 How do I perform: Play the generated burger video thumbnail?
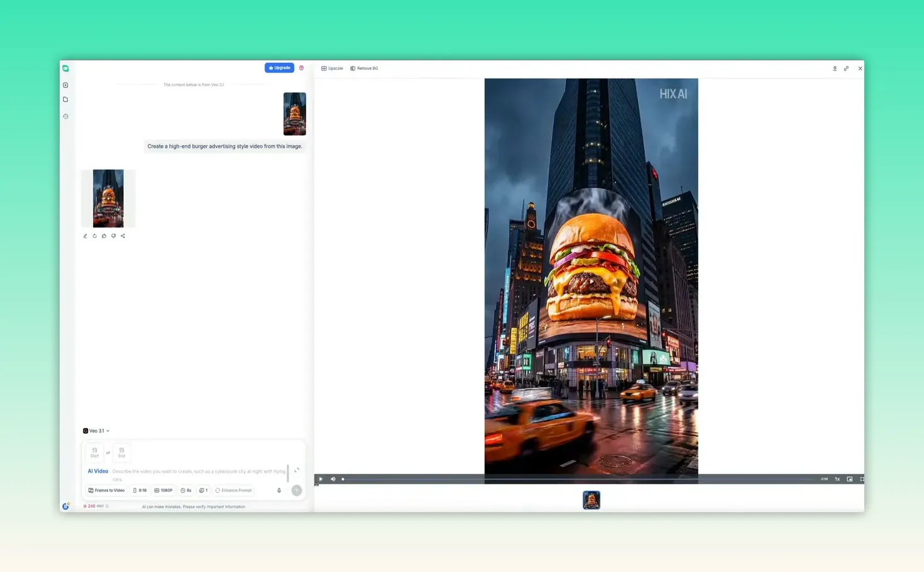tap(108, 198)
